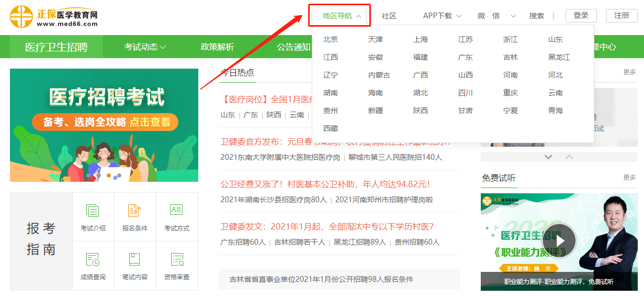Open the 资格审查 icon
The image size is (644, 296).
[177, 259]
